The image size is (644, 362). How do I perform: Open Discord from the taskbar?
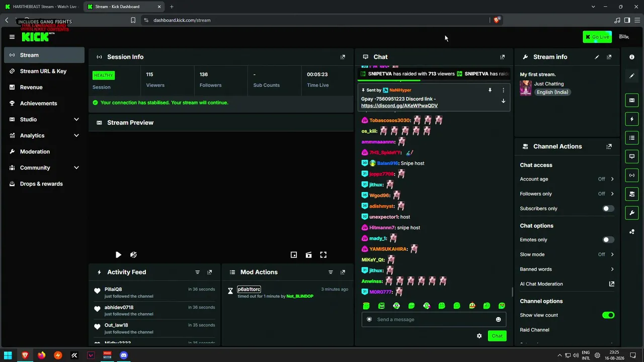[124, 355]
